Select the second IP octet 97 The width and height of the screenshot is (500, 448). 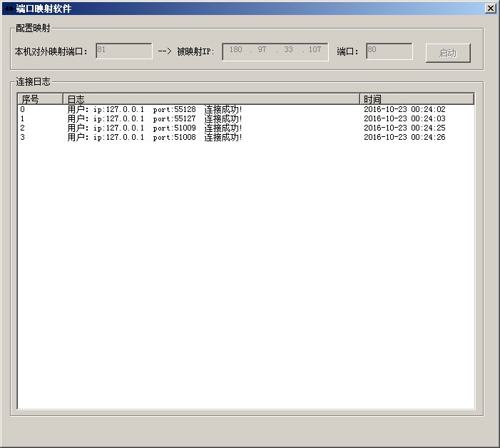[262, 50]
